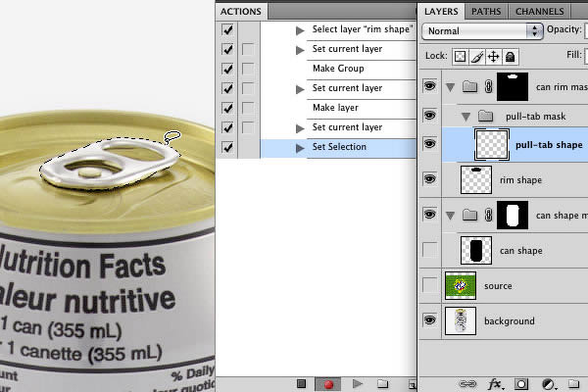The height and width of the screenshot is (392, 588).
Task: Toggle checkmark for Make layer step
Action: [227, 109]
